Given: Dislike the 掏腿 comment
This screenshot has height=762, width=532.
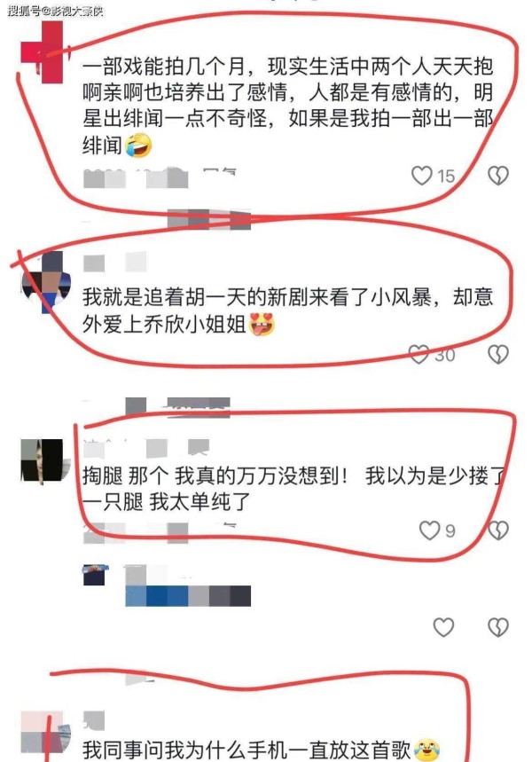Looking at the screenshot, I should 498,530.
